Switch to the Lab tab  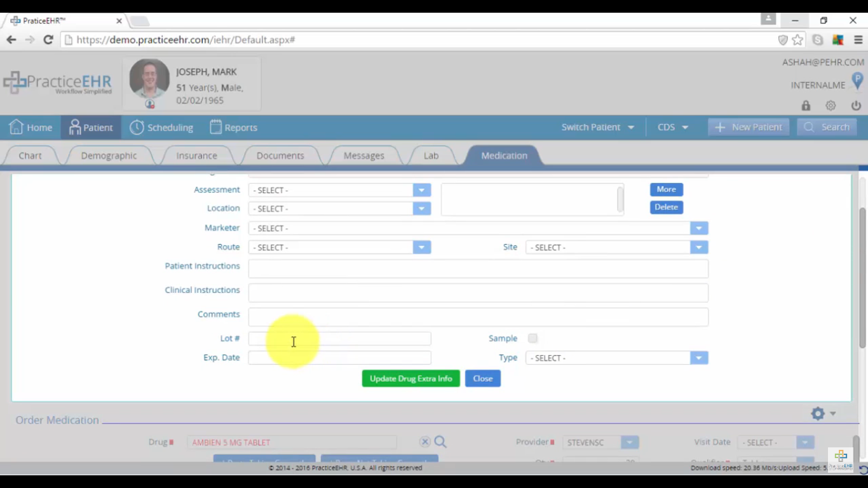tap(431, 156)
